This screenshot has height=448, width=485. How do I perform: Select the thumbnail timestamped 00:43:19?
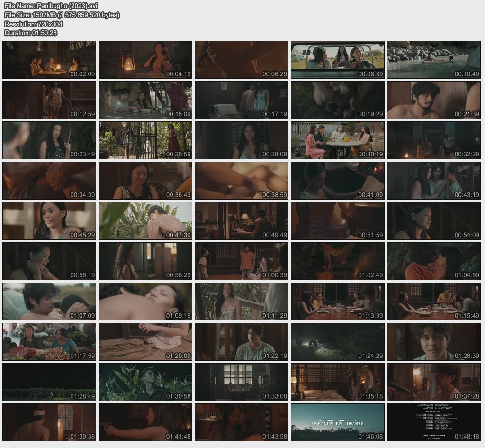pos(433,181)
